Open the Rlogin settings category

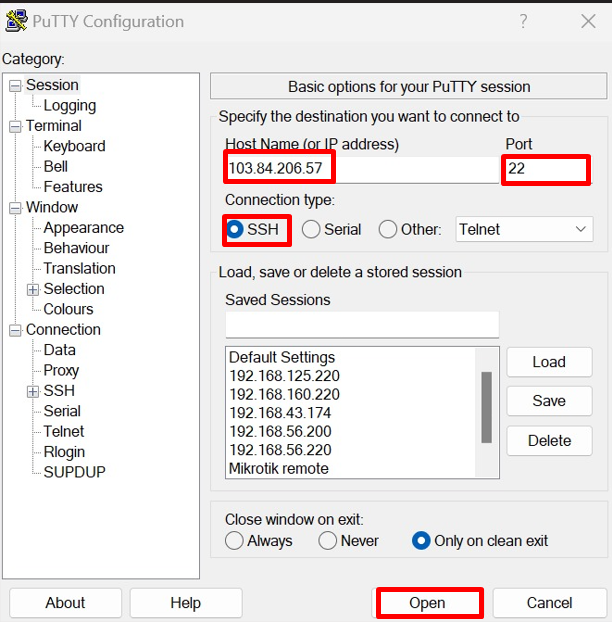(x=64, y=452)
